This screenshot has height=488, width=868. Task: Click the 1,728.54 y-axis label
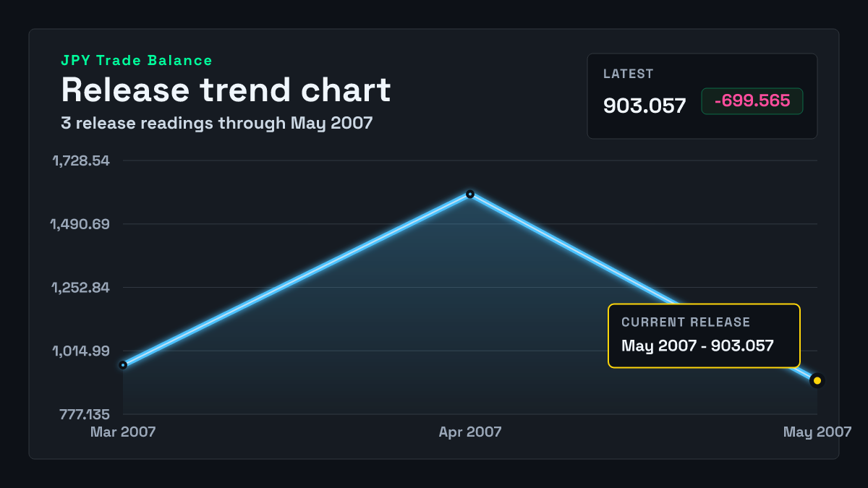click(80, 160)
